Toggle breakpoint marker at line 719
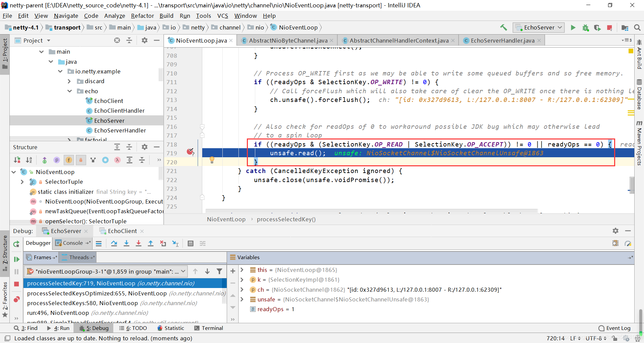Viewport: 644px width, 343px height. 190,152
